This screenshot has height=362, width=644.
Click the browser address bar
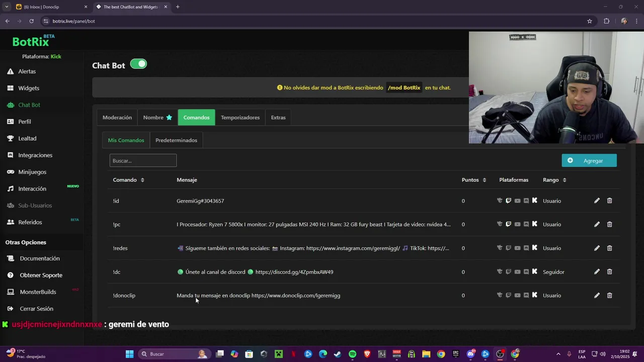coord(312,21)
